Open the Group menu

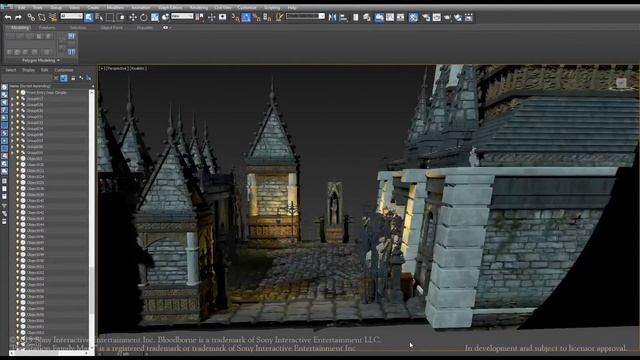pyautogui.click(x=56, y=7)
